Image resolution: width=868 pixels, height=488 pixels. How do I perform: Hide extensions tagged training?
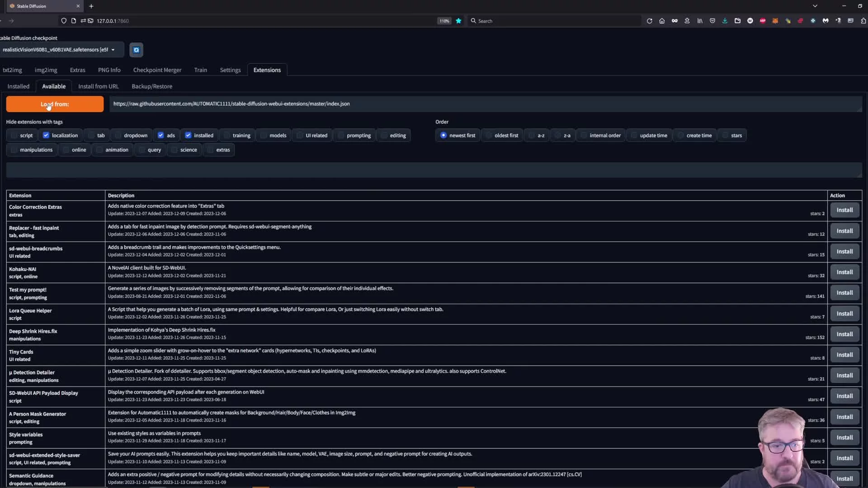coord(227,135)
